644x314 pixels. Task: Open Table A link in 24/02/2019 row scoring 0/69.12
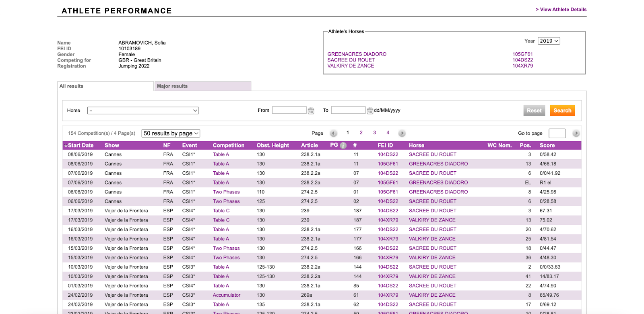tap(221, 305)
